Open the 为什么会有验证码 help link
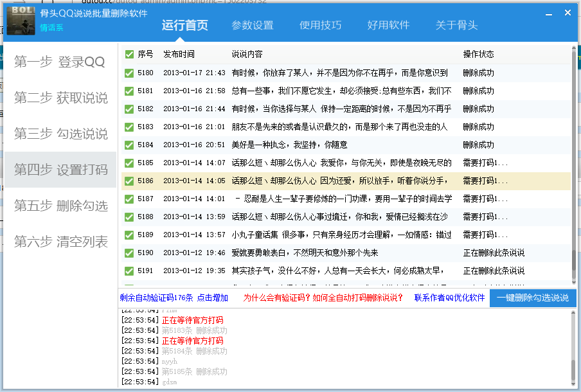Viewport: 581px width, 392px height. pyautogui.click(x=323, y=298)
